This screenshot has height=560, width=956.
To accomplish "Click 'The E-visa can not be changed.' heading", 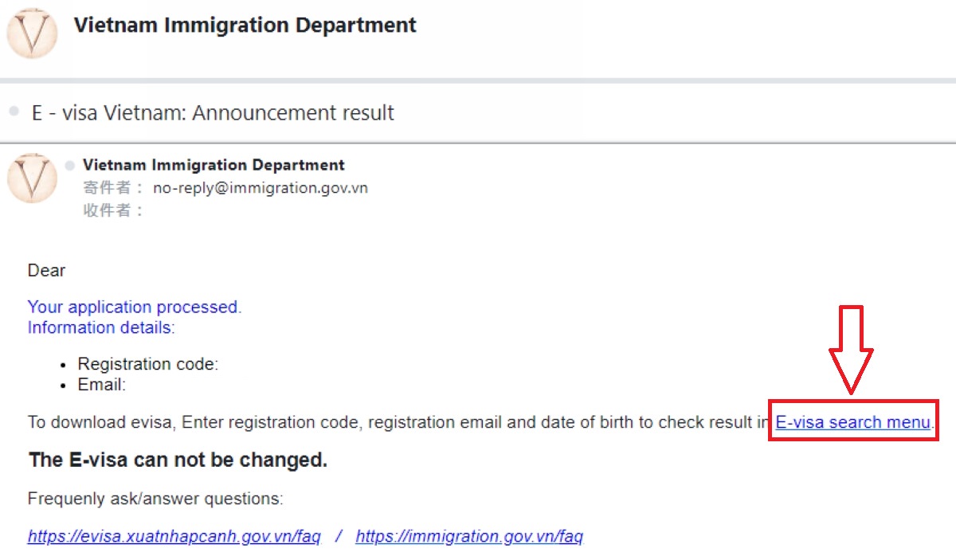I will 178,460.
